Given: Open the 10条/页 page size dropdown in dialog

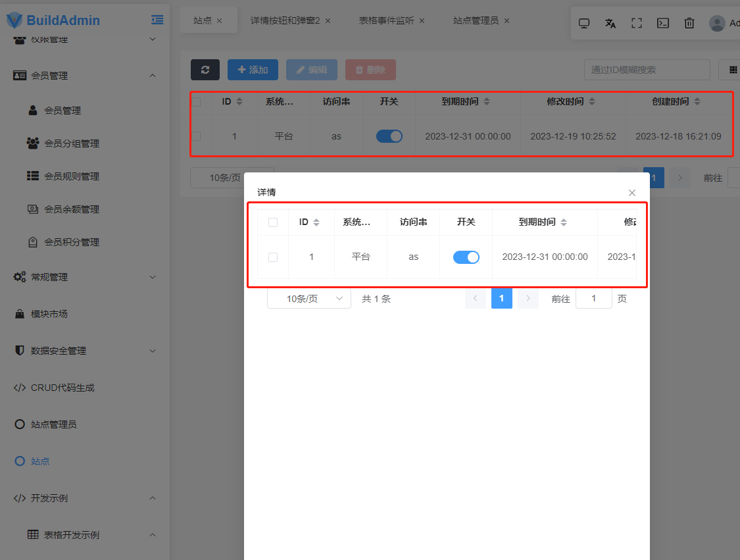Looking at the screenshot, I should pyautogui.click(x=309, y=298).
